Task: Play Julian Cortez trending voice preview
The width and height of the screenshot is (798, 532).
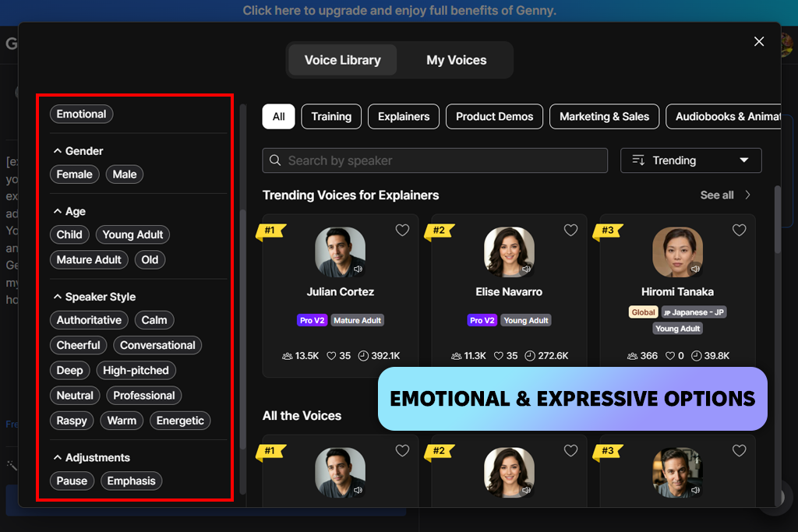Action: tap(358, 269)
